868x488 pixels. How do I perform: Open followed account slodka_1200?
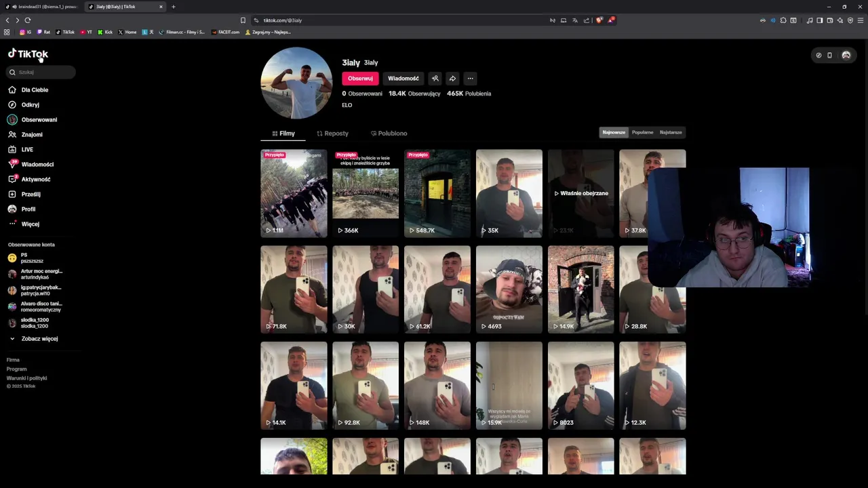[28, 323]
